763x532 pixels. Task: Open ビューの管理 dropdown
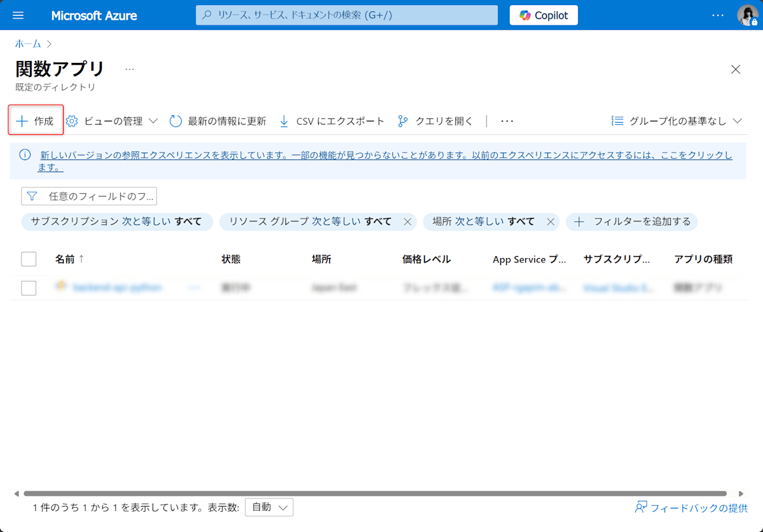point(113,121)
